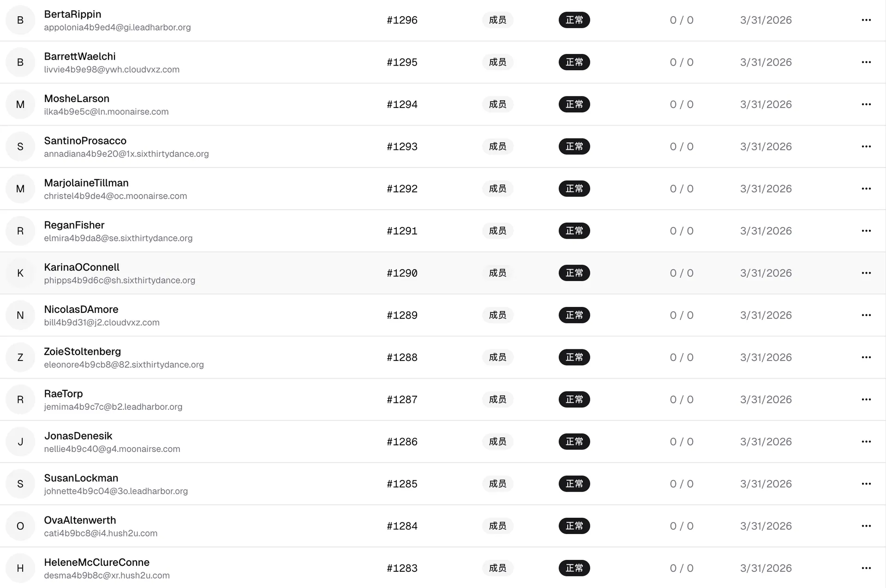Screen dimensions: 886x588
Task: Click the avatar circle for OvaAltenwerth
Action: click(20, 526)
